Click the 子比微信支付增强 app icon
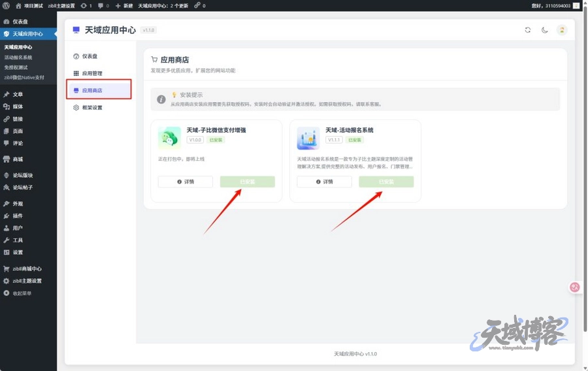The image size is (588, 371). pos(169,138)
